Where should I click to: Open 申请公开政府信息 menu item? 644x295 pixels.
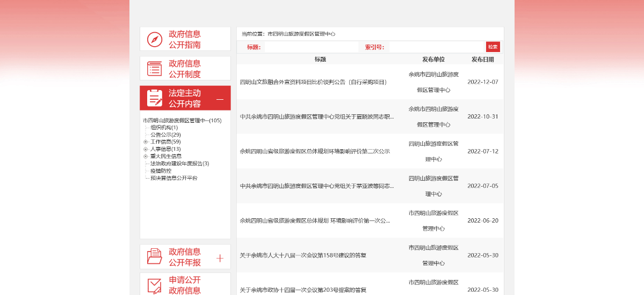185,284
